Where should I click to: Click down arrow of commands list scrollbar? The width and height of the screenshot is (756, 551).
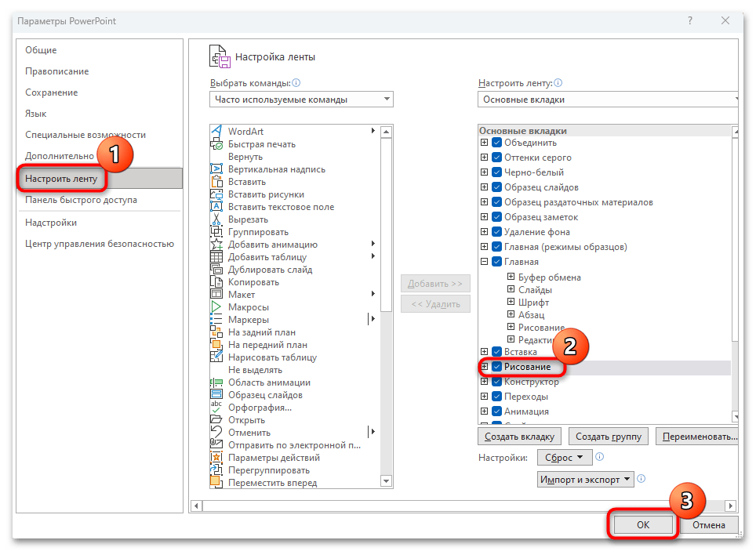click(386, 481)
